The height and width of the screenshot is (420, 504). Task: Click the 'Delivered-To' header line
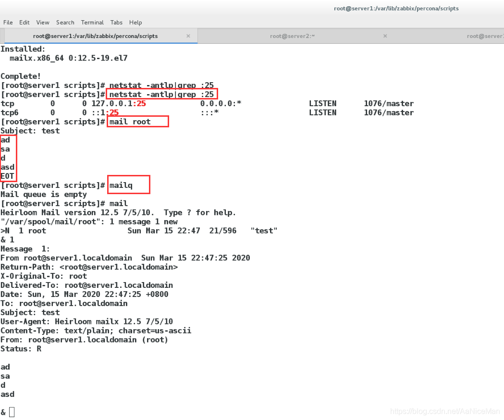87,285
